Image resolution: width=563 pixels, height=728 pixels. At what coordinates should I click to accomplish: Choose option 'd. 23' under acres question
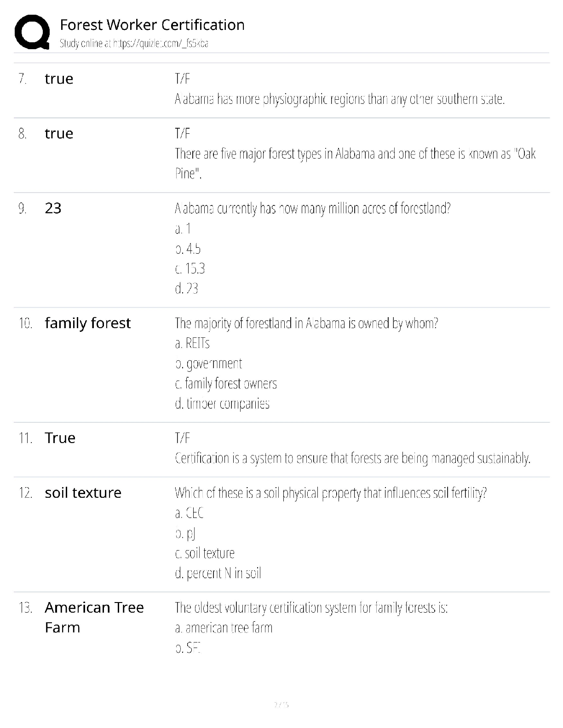click(186, 289)
